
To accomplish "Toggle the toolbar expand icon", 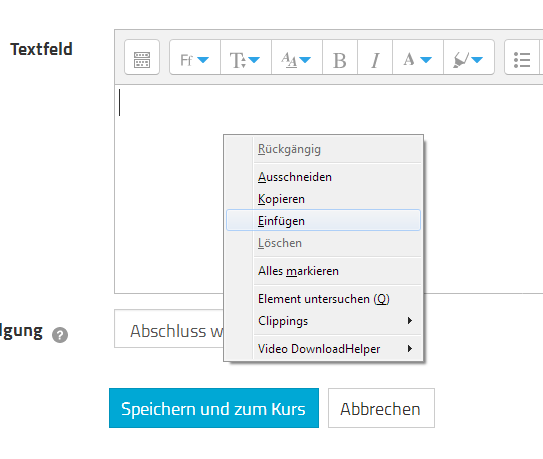I will pyautogui.click(x=142, y=58).
